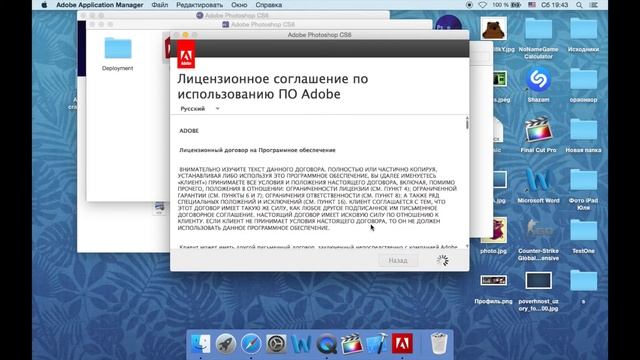The height and width of the screenshot is (360, 640).
Task: Open the Notification Center icon
Action: [594, 5]
